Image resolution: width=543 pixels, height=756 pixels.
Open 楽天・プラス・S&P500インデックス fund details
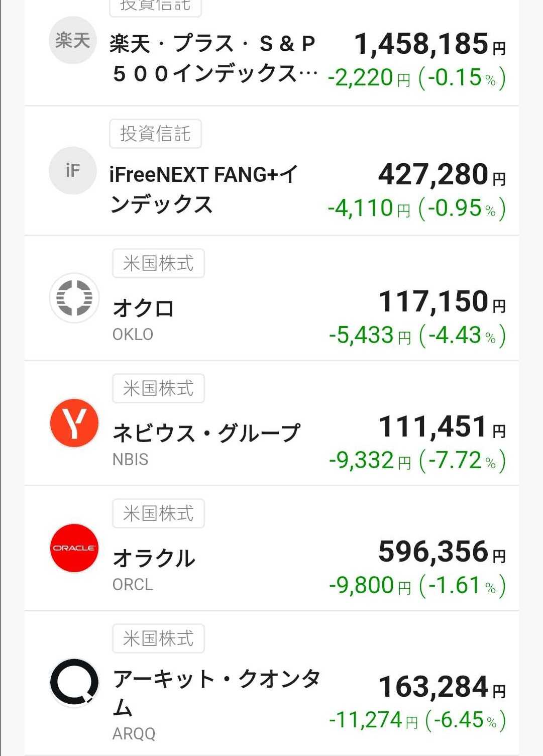[212, 58]
